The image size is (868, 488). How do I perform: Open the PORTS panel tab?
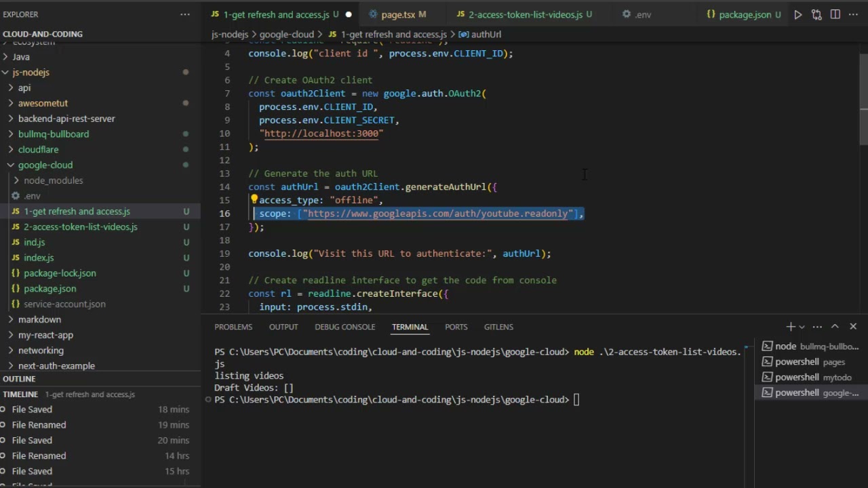pyautogui.click(x=456, y=327)
